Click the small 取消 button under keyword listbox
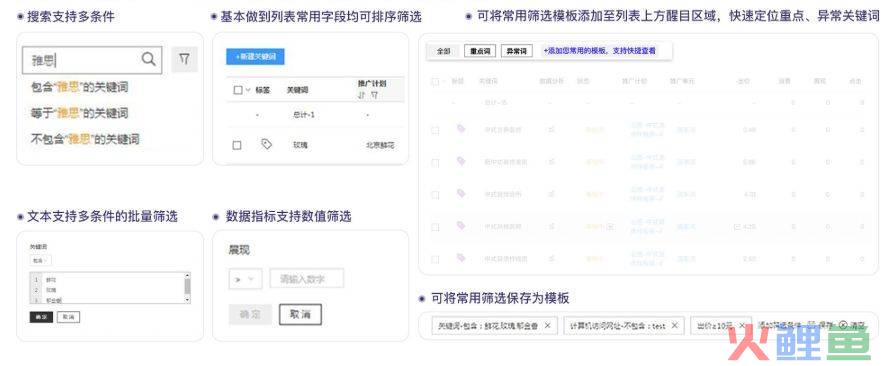 (68, 317)
